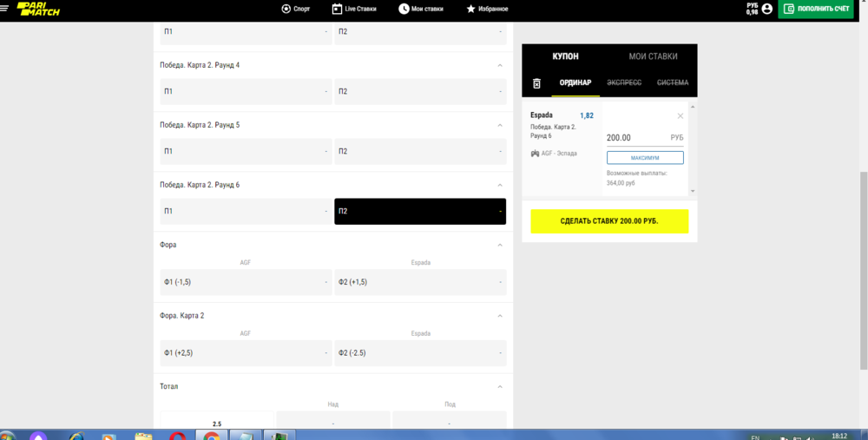Click the Espada selection name in coupon
The image size is (868, 440).
(x=542, y=115)
